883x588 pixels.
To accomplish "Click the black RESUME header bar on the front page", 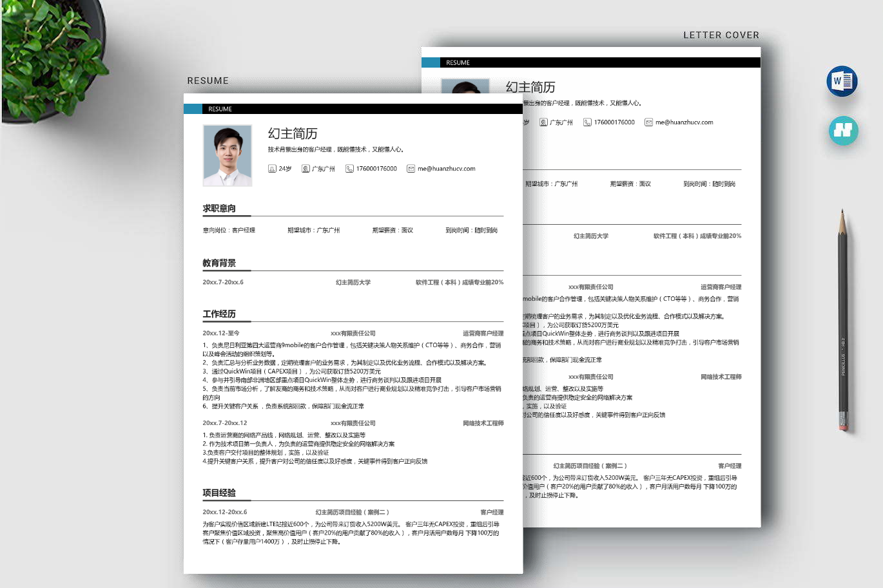I will [362, 109].
